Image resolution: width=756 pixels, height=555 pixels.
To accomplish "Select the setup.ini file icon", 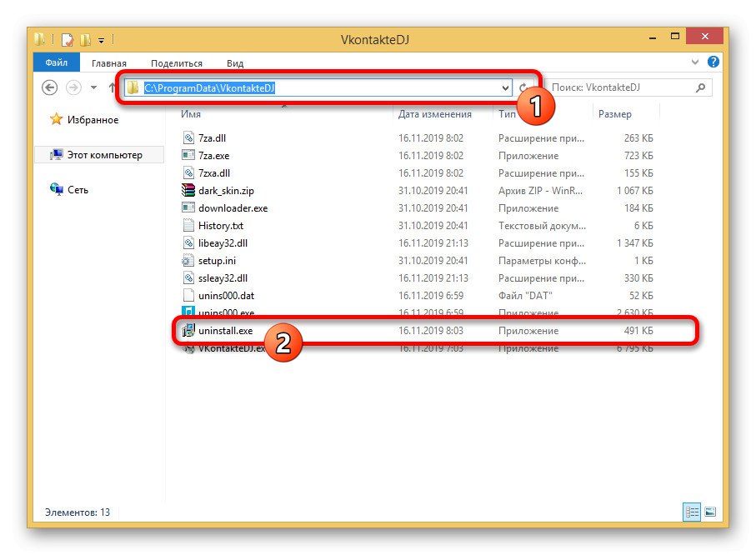I will coord(188,260).
